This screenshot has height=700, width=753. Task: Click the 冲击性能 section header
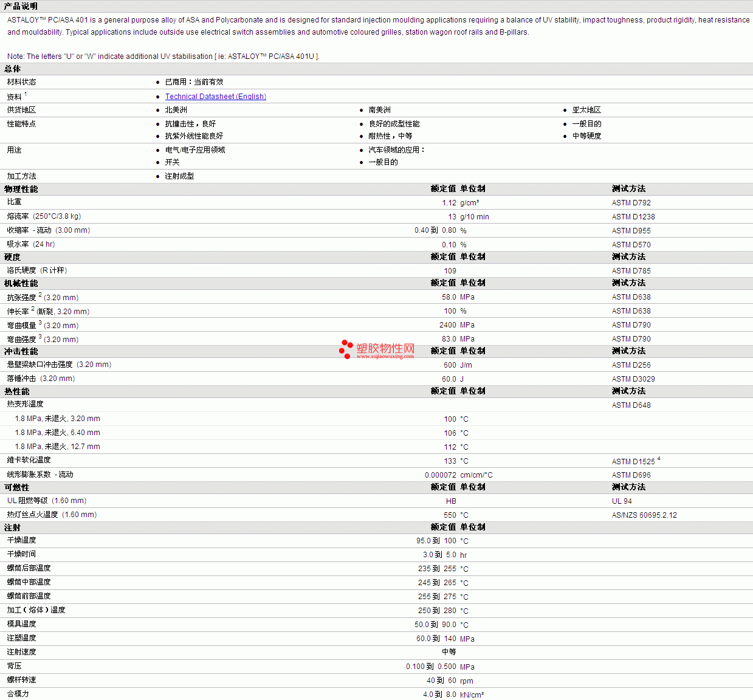[x=21, y=352]
